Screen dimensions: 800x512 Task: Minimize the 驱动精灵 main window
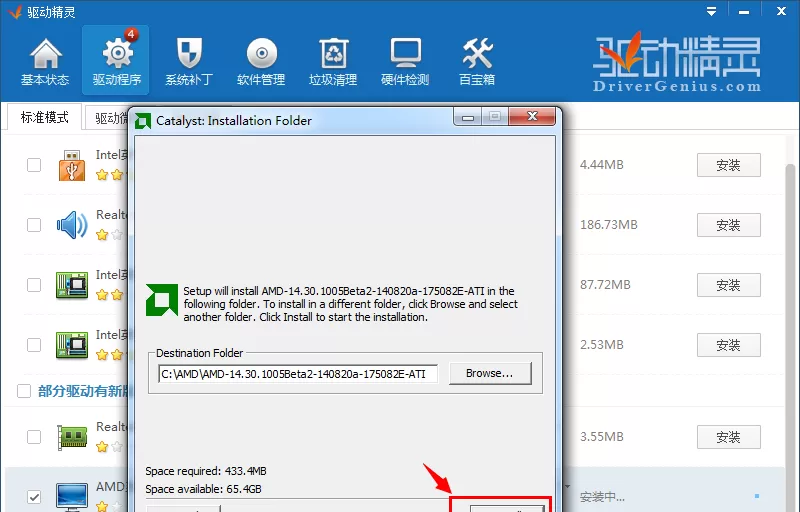coord(744,11)
